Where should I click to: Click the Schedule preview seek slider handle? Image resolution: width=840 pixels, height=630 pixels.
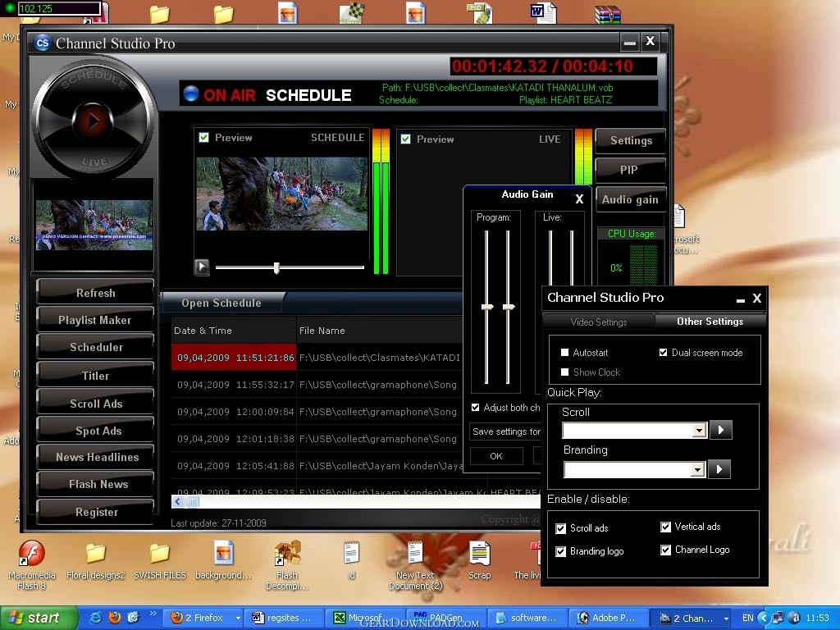pos(276,267)
